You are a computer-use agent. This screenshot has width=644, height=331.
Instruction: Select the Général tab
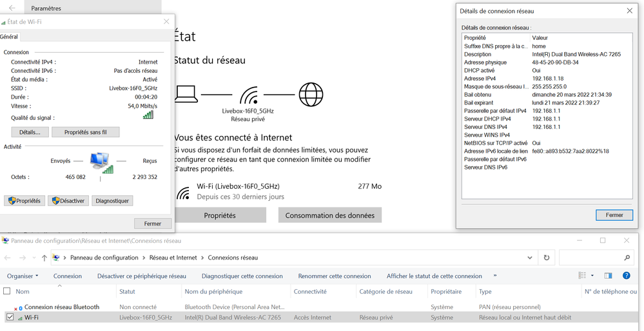click(x=9, y=37)
